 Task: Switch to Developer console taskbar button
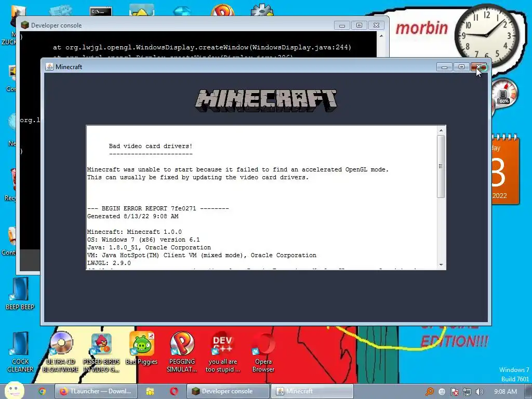click(x=228, y=391)
